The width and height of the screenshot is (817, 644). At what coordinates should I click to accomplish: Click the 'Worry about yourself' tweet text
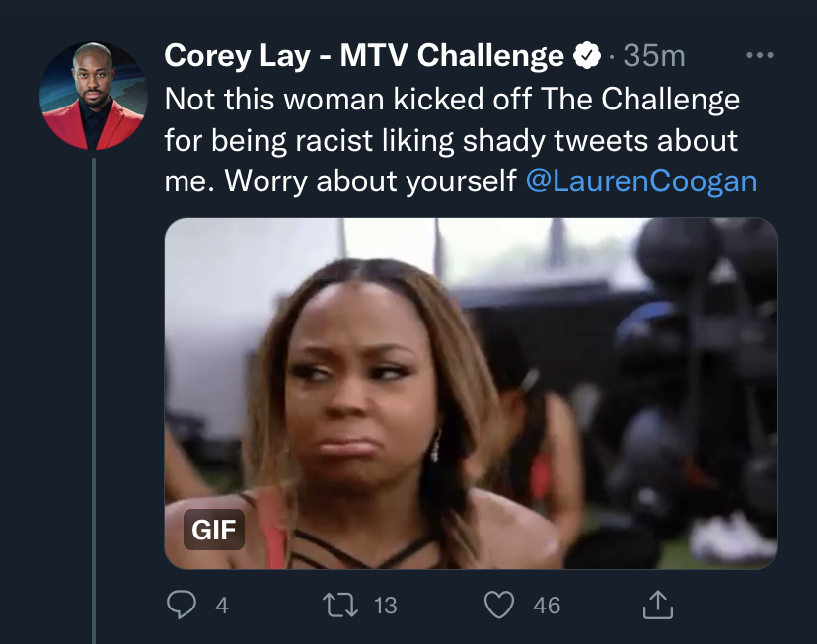370,181
